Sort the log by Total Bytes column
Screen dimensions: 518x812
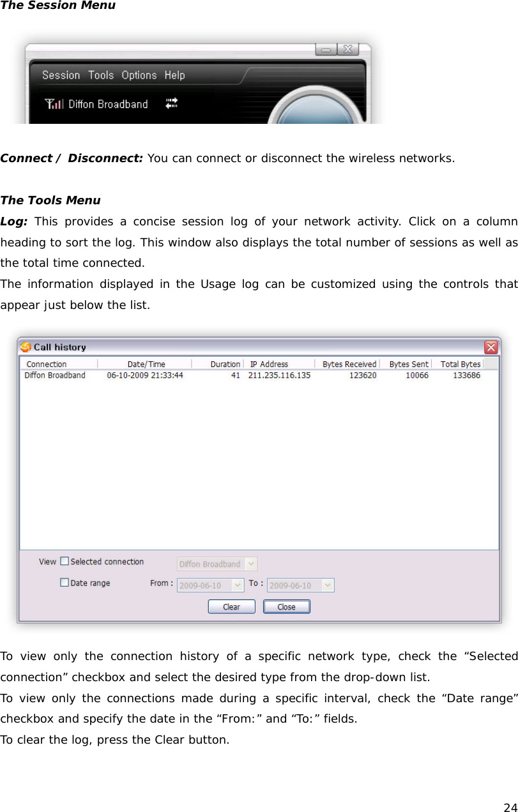(459, 364)
